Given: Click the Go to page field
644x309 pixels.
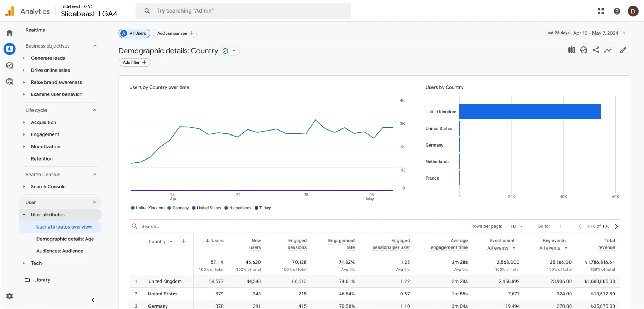Looking at the screenshot, I should click(561, 226).
